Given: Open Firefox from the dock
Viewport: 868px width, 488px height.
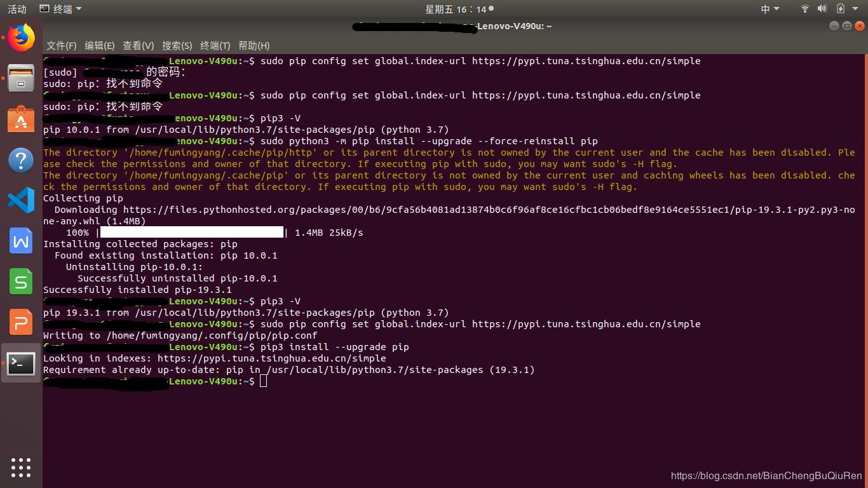Looking at the screenshot, I should [21, 37].
